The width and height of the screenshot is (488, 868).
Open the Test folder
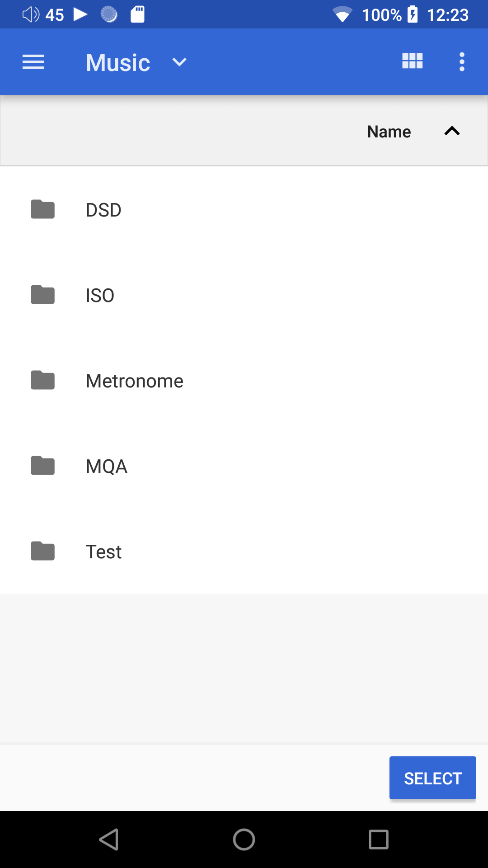click(103, 552)
